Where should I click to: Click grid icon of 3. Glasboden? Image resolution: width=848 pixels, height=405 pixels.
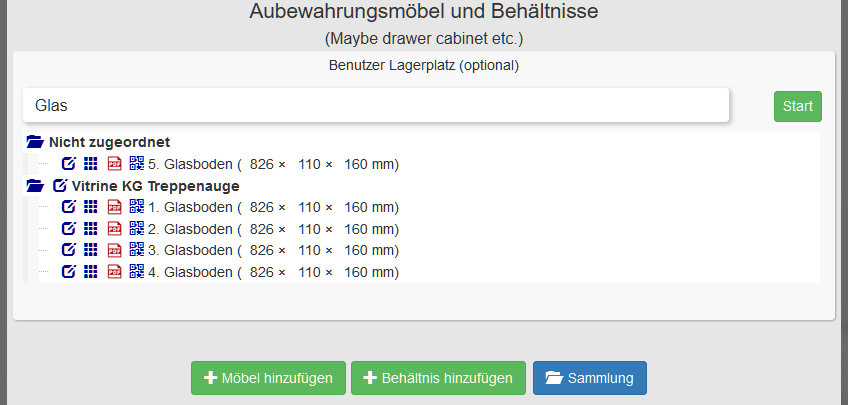(x=91, y=250)
